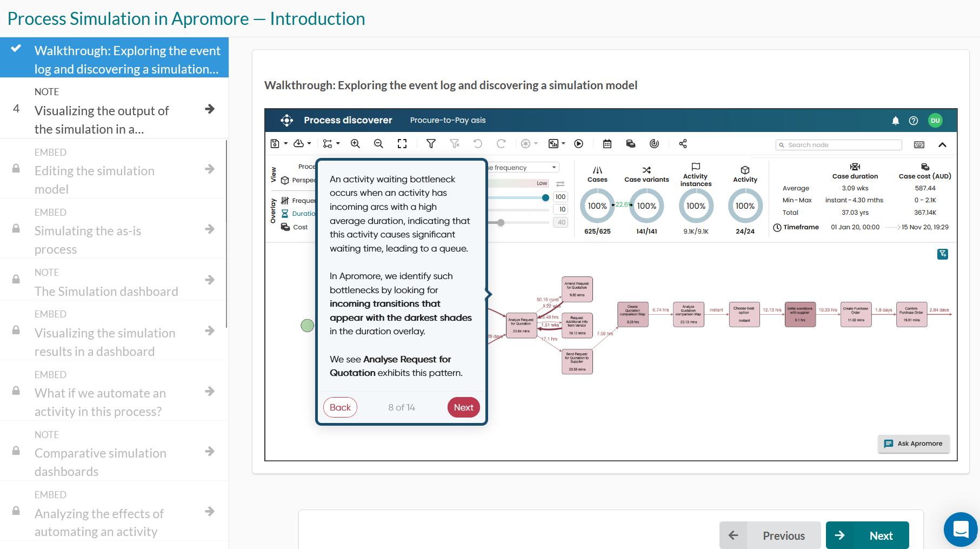Screen dimensions: 980x549
Task: Open the case frequency dropdown
Action: (x=554, y=167)
